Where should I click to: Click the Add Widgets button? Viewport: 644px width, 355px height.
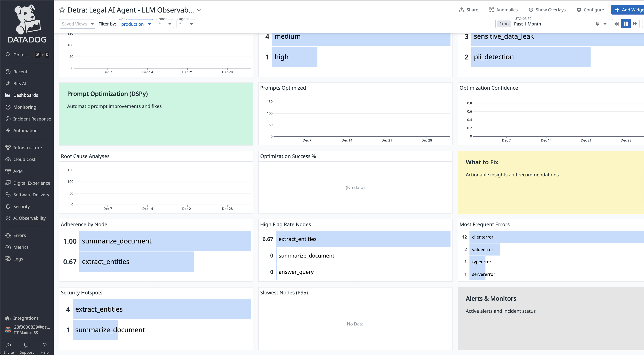627,10
